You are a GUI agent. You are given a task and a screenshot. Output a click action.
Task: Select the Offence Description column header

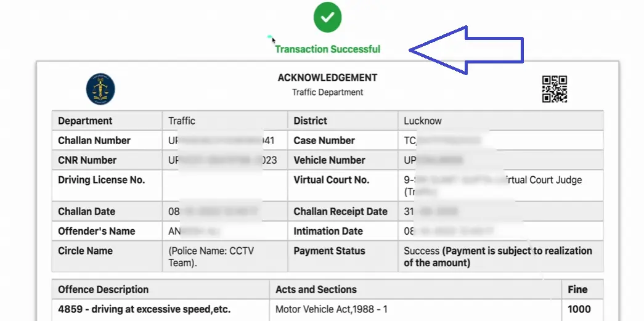pos(103,290)
